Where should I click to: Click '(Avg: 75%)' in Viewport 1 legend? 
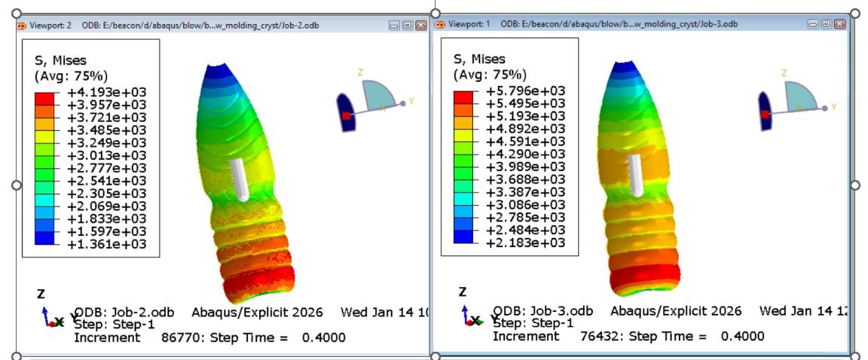[490, 75]
